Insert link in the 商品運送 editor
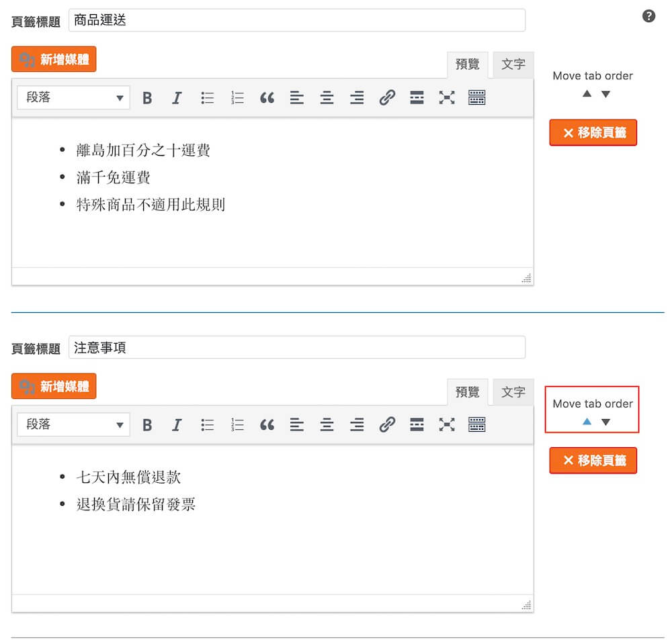The width and height of the screenshot is (672, 640). click(x=387, y=98)
